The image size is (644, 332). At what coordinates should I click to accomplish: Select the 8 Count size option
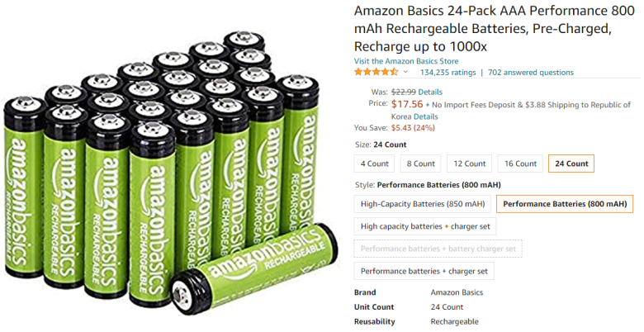tap(420, 164)
